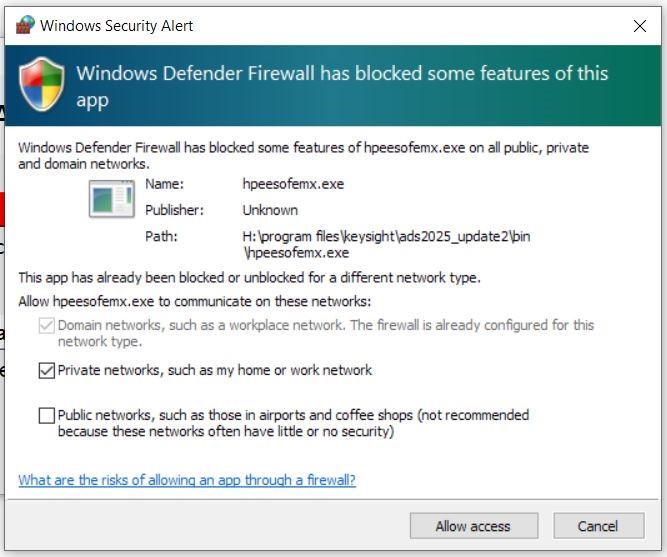Click the H:\program files path text
The width and height of the screenshot is (667, 557).
pos(386,245)
